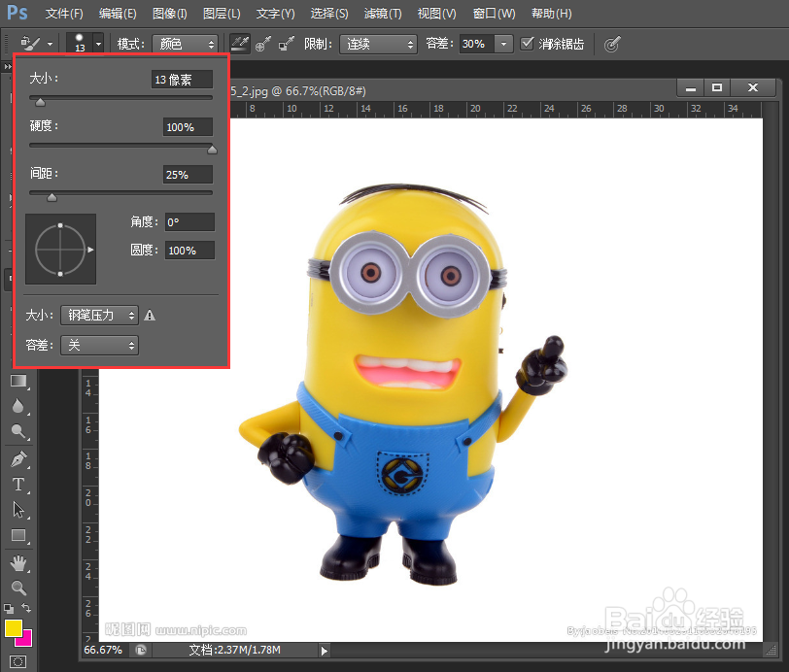This screenshot has width=789, height=672.
Task: Click the 间距 25% field
Action: click(x=188, y=175)
